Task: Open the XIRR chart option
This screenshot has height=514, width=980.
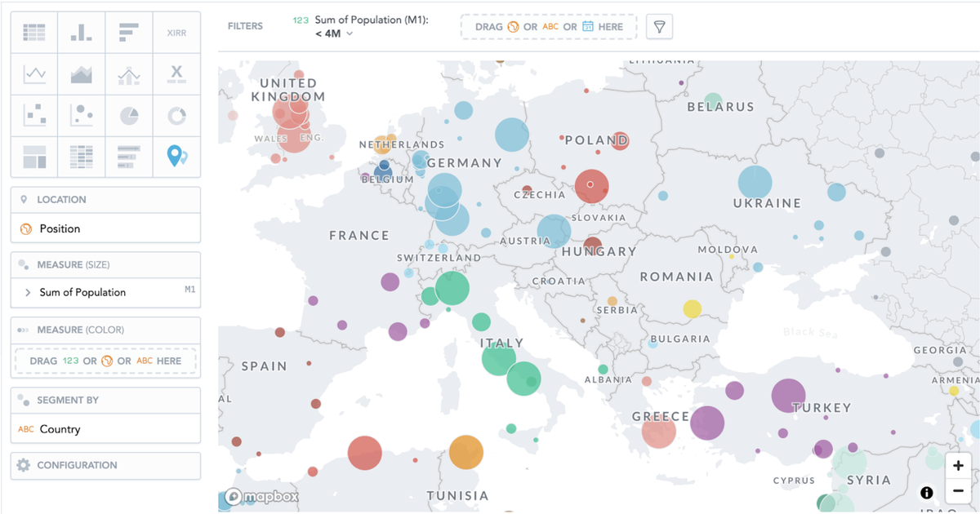Action: pos(176,33)
